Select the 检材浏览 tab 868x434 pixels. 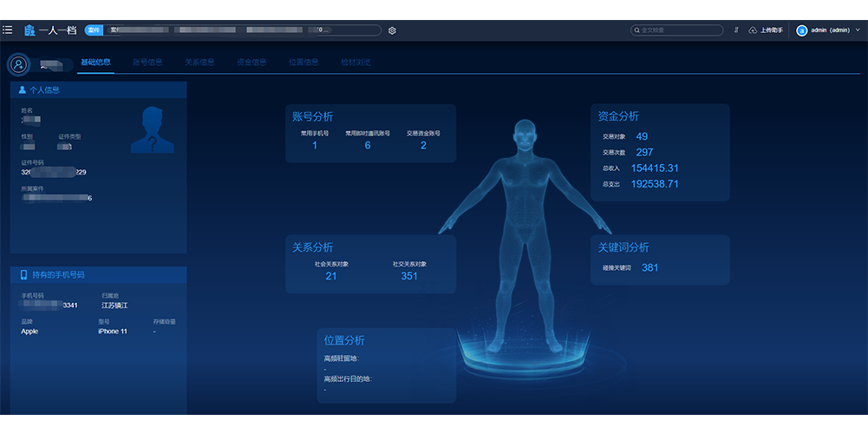coord(356,62)
